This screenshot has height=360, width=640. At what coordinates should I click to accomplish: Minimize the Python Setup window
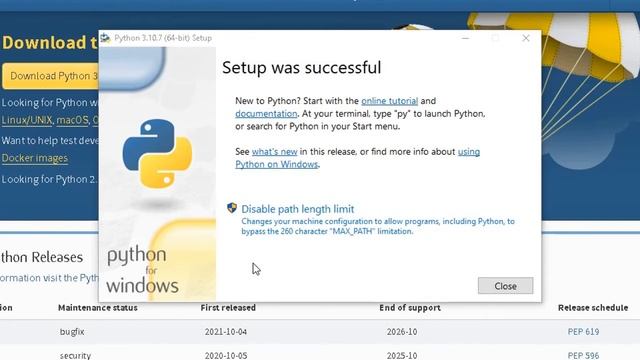pyautogui.click(x=465, y=38)
